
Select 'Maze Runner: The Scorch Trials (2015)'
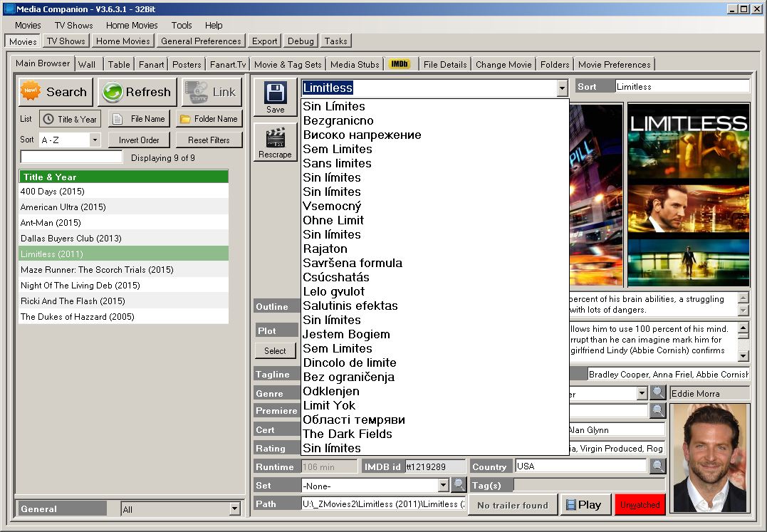point(124,270)
